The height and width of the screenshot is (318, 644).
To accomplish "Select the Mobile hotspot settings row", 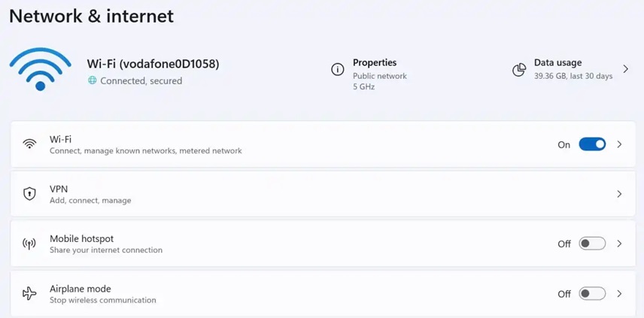I will pos(323,244).
